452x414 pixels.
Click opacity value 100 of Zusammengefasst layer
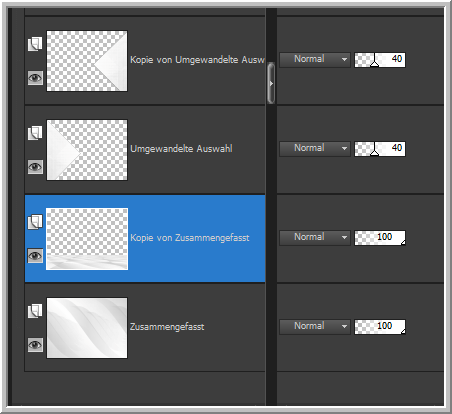384,326
